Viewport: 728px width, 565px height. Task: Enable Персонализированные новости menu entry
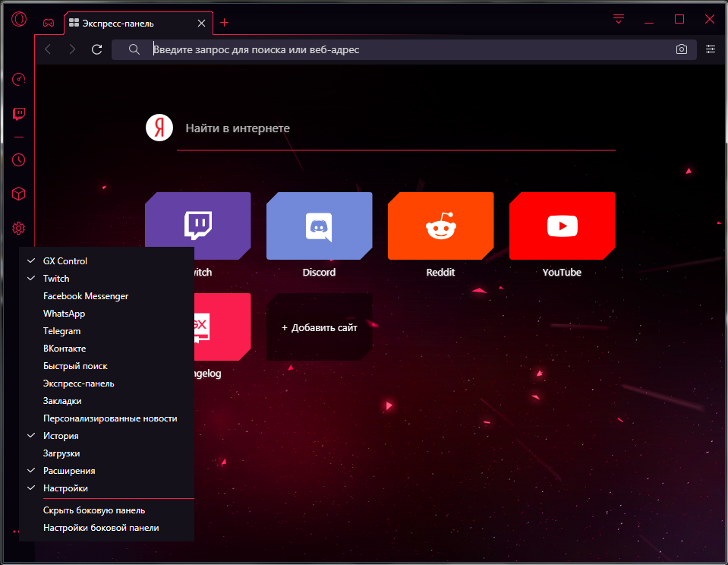pos(106,418)
